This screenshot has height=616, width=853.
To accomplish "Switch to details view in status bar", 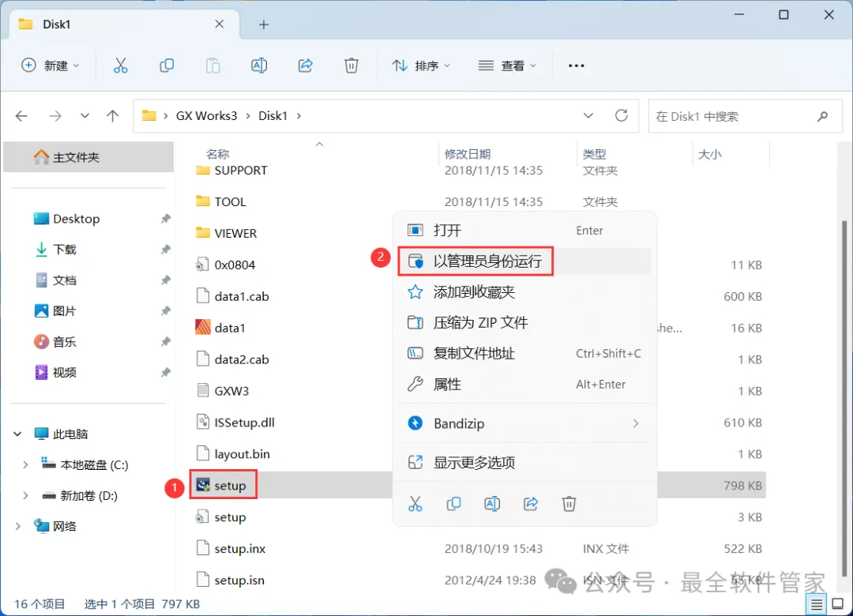I will pyautogui.click(x=817, y=604).
